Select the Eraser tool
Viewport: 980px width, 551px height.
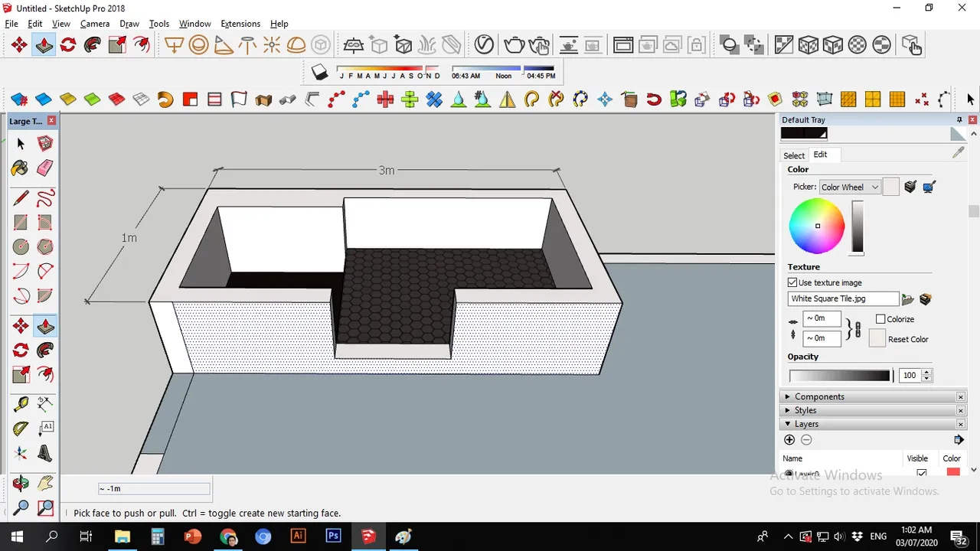click(45, 168)
